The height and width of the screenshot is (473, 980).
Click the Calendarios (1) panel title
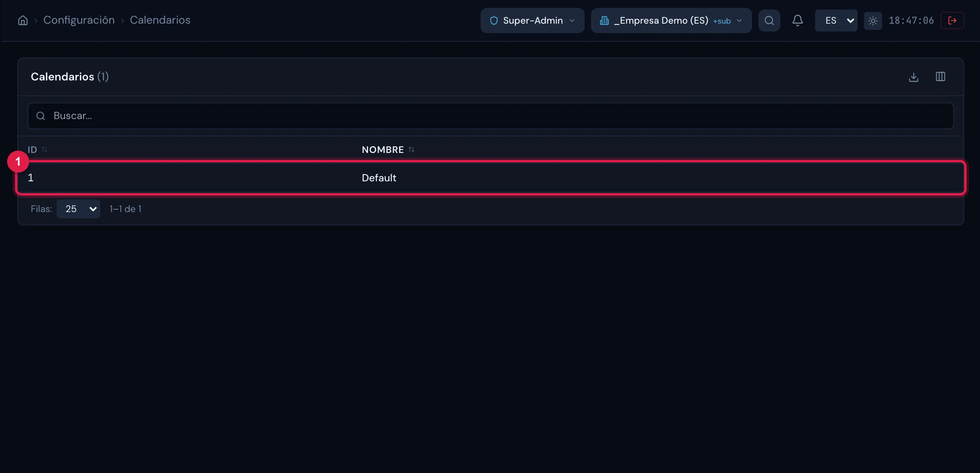pos(70,76)
